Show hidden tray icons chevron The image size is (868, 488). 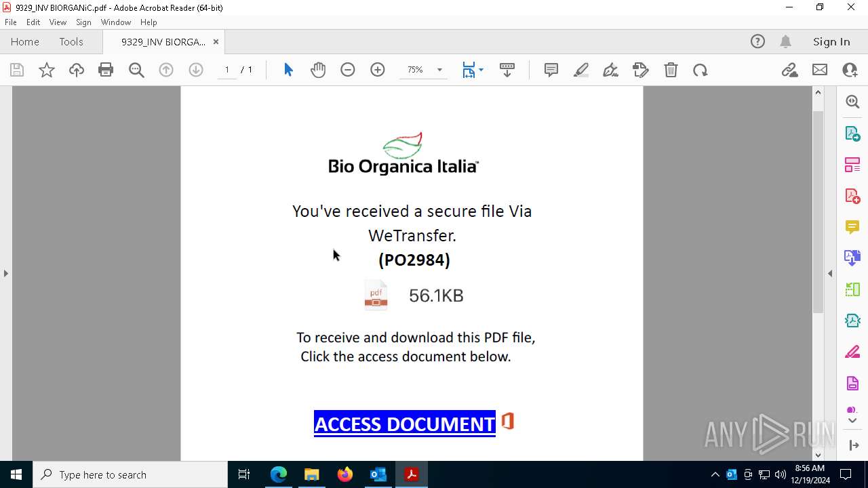[x=715, y=474]
